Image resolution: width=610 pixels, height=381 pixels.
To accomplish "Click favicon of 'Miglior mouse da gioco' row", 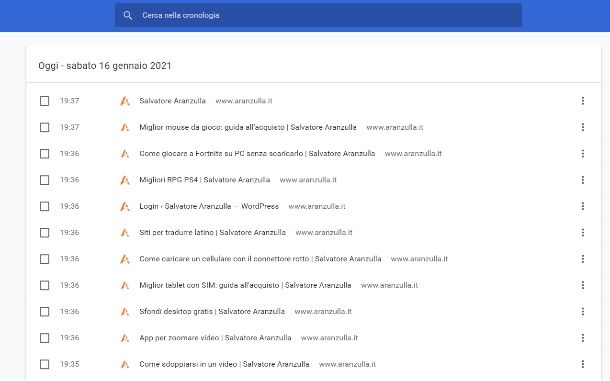I will (124, 127).
